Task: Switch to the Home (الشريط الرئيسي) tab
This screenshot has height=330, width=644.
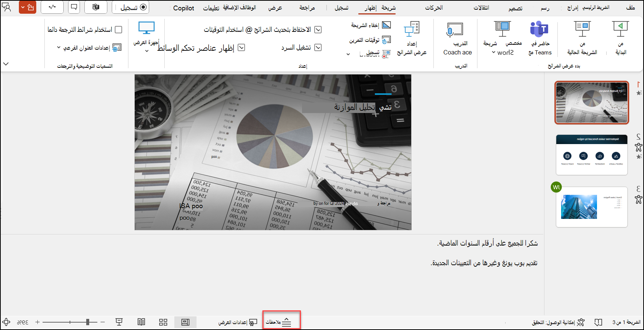Action: (x=596, y=8)
